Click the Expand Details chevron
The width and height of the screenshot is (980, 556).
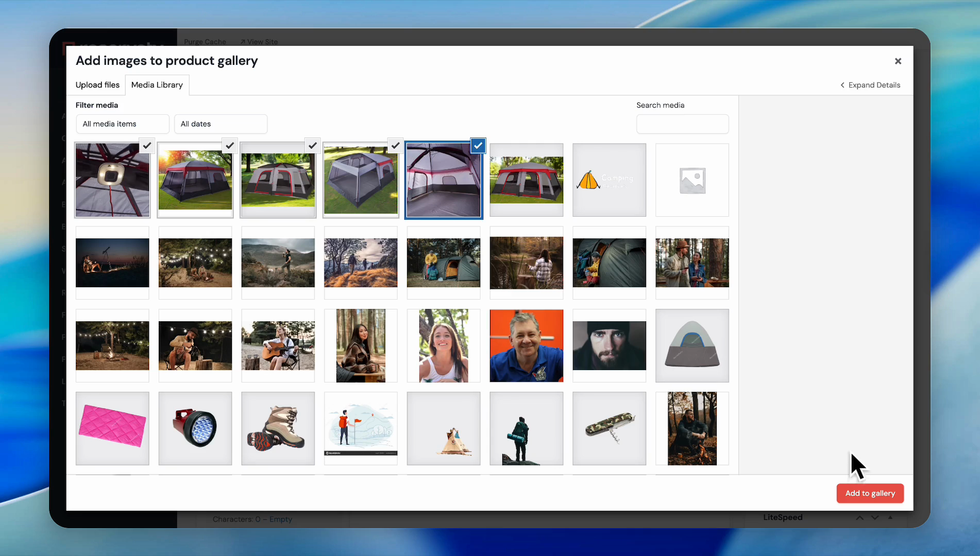pos(842,85)
